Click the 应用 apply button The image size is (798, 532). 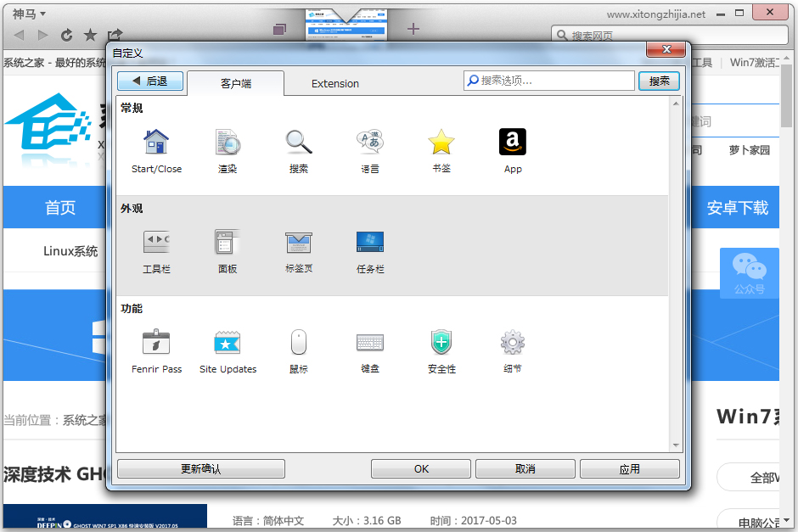(x=630, y=469)
